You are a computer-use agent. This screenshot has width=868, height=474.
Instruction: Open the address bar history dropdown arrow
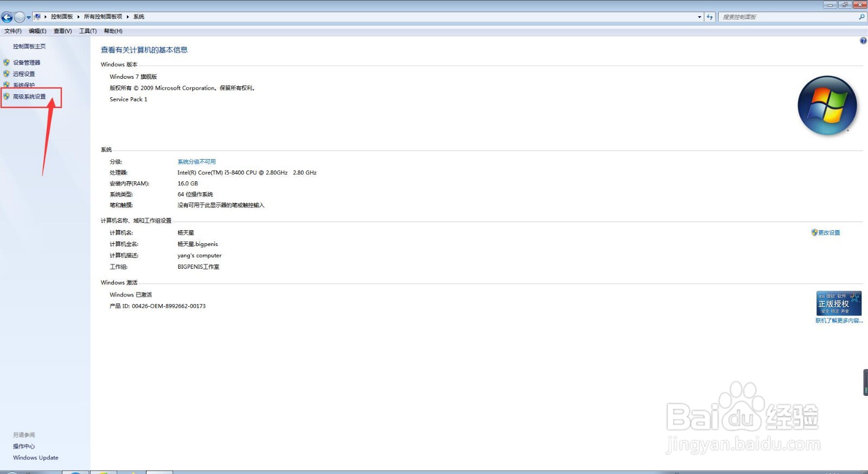click(699, 17)
